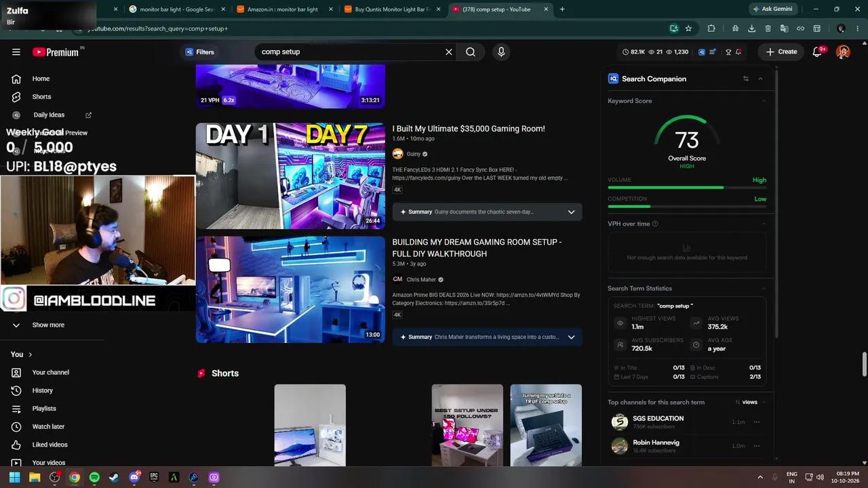This screenshot has width=868, height=488.
Task: Open the views sort dropdown for top channels
Action: [749, 402]
